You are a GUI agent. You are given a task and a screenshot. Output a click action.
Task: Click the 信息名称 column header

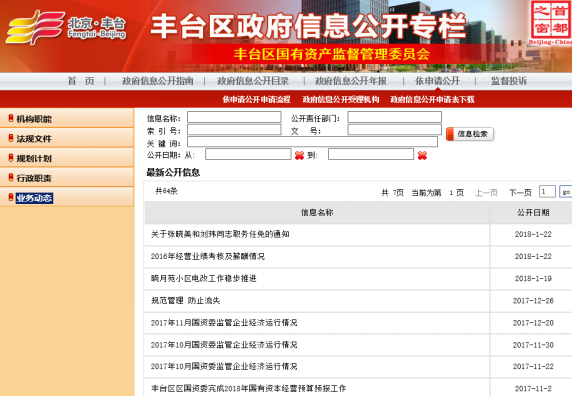click(317, 213)
